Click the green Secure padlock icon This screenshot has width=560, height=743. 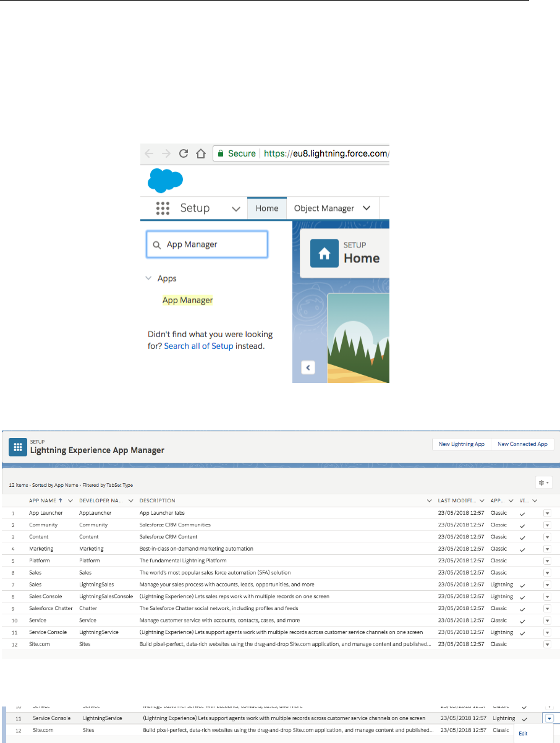point(220,153)
